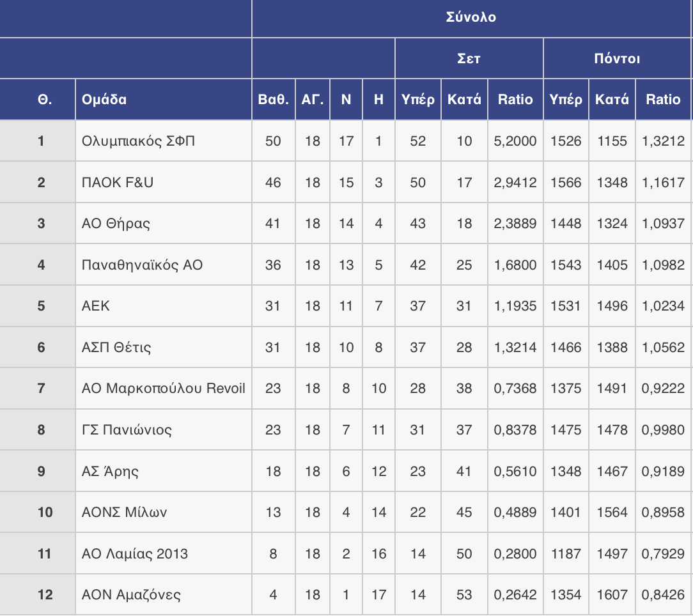Click points-for value 1526
Image resolution: width=693 pixels, height=616 pixels.
pos(566,141)
